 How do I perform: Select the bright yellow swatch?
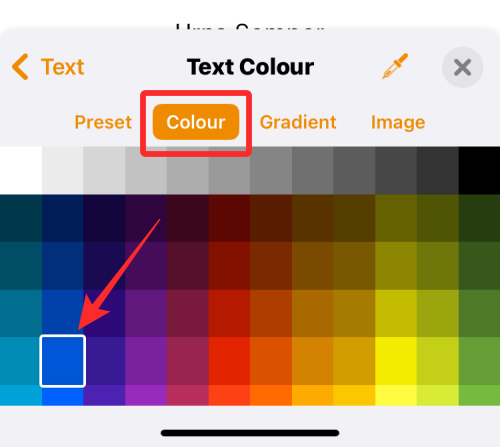396,361
